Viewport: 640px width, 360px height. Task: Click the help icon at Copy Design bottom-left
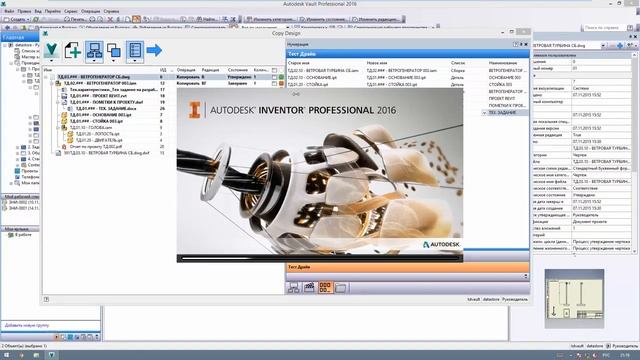[x=46, y=299]
